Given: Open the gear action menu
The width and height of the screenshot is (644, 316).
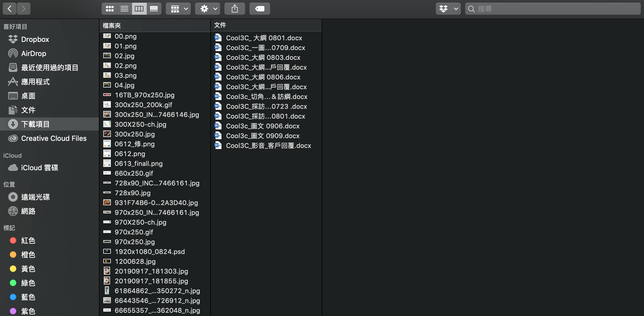Looking at the screenshot, I should coord(208,9).
